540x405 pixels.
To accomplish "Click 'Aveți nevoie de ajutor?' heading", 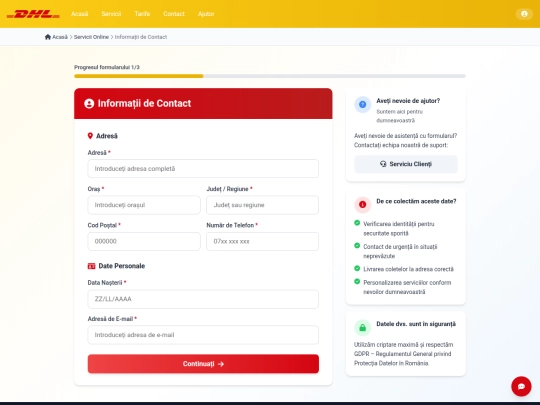I will pyautogui.click(x=408, y=101).
